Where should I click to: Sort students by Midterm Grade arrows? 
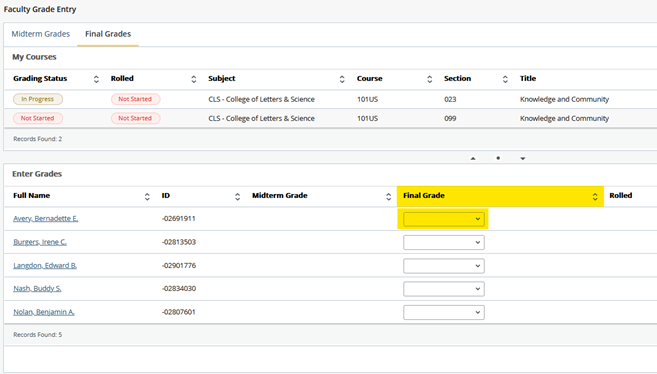tap(388, 196)
